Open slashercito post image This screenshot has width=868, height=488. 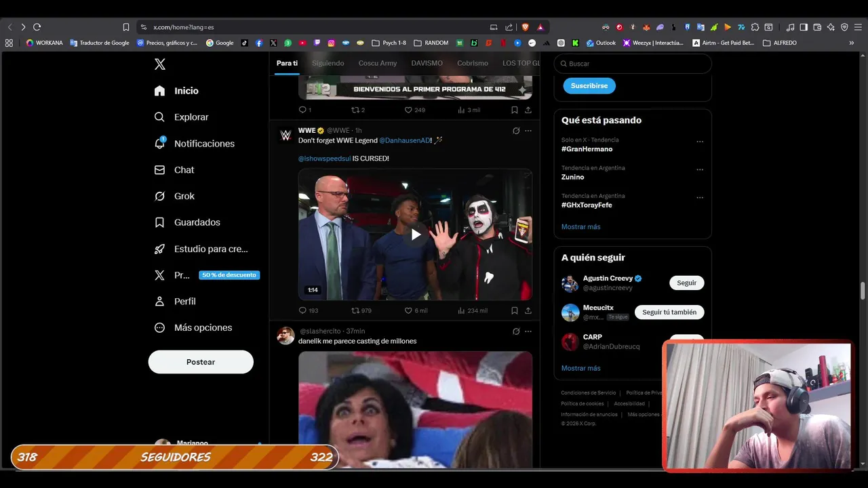[x=415, y=409]
